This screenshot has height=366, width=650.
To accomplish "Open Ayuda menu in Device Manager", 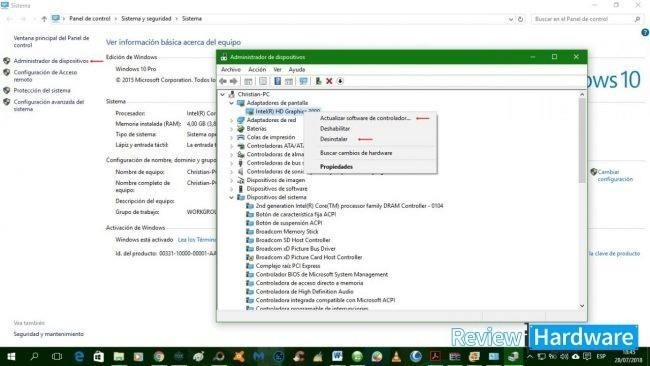I will pos(297,69).
